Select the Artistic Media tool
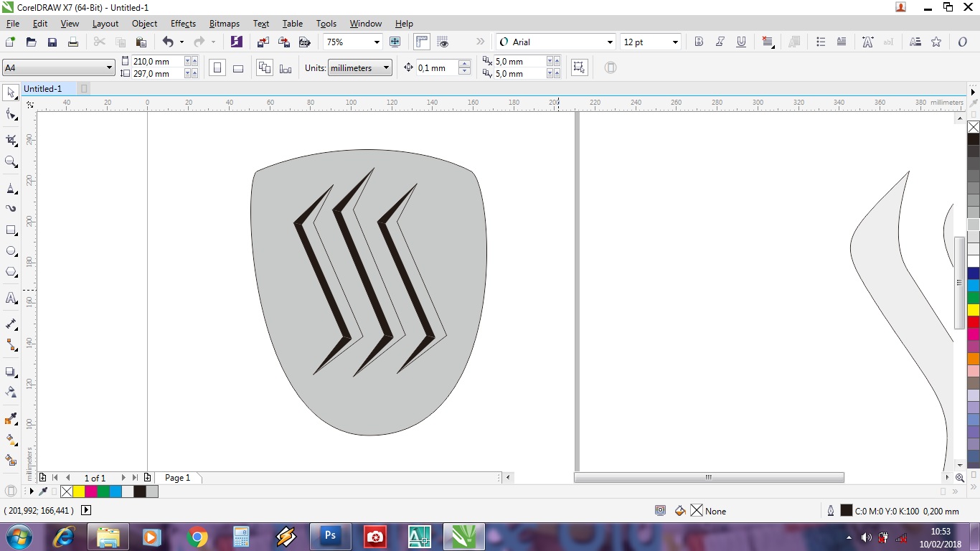The width and height of the screenshot is (980, 551). click(x=11, y=208)
